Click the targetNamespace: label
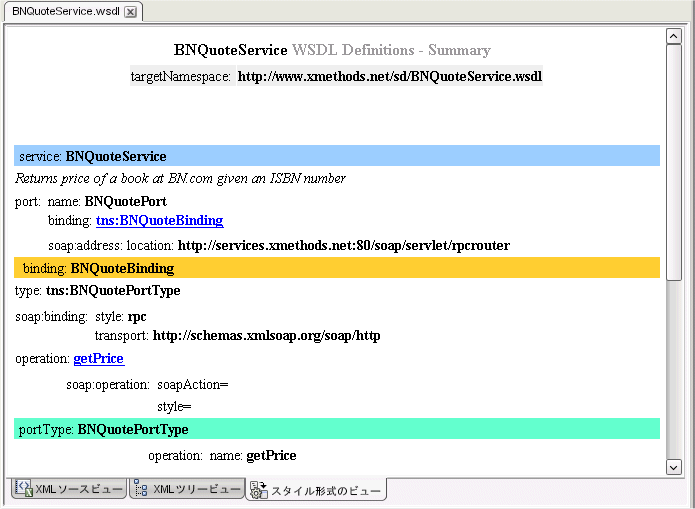Image resolution: width=695 pixels, height=509 pixels. [x=180, y=76]
